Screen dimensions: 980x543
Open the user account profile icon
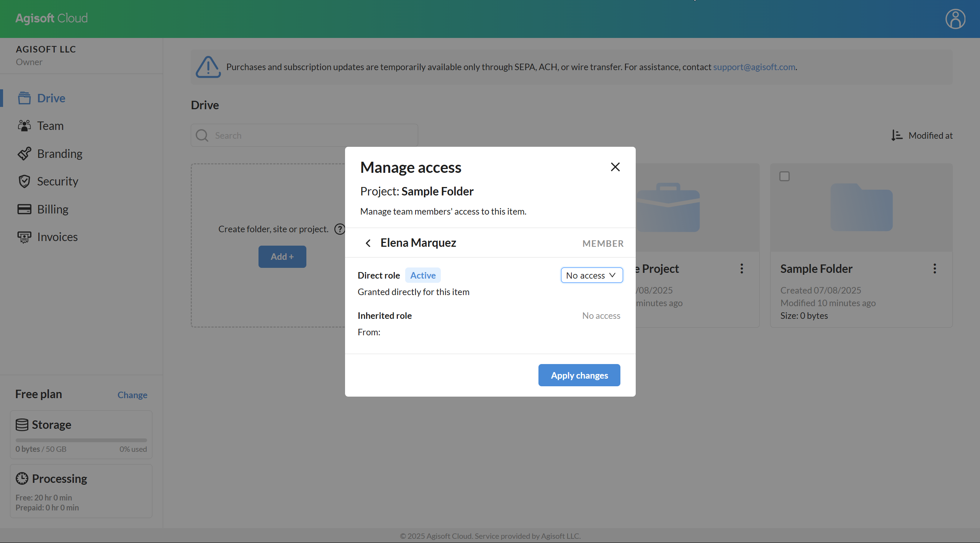tap(955, 19)
